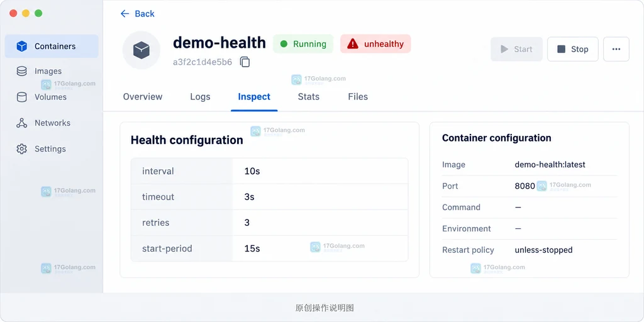Click the interval row label
This screenshot has width=644, height=322.
158,171
